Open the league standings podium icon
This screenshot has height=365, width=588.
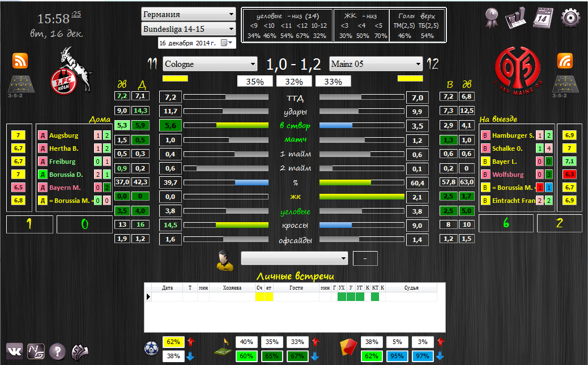tap(515, 18)
